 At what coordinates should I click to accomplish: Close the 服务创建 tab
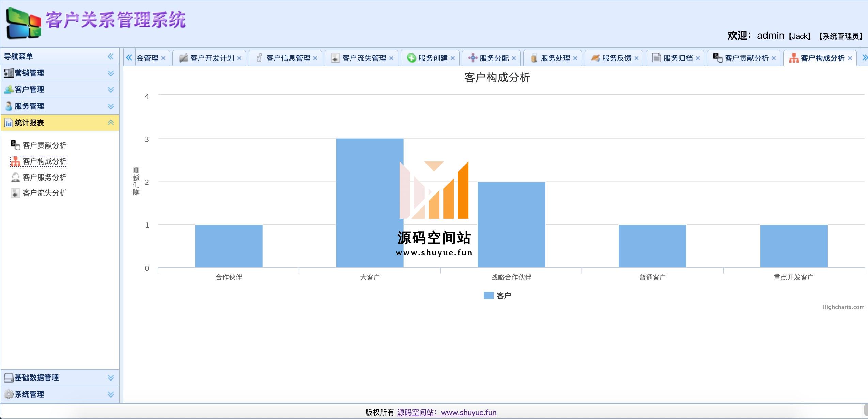(x=453, y=58)
